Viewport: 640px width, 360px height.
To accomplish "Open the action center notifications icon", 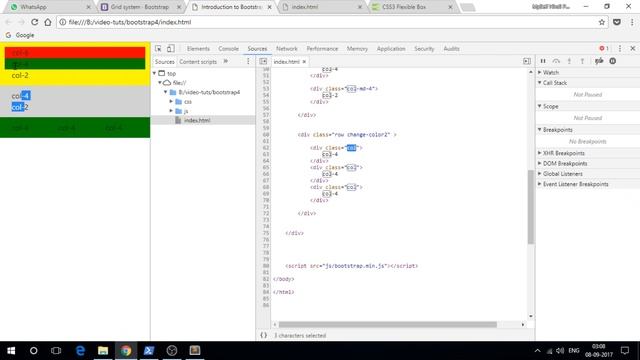I will tap(624, 351).
